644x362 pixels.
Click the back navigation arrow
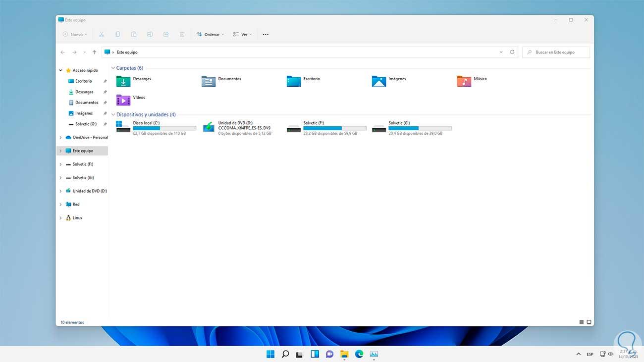point(62,52)
